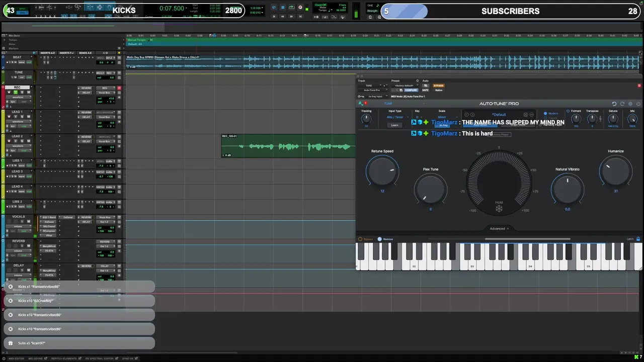Record-arm the REC track
Image resolution: width=644 pixels, height=362 pixels.
coord(9,93)
